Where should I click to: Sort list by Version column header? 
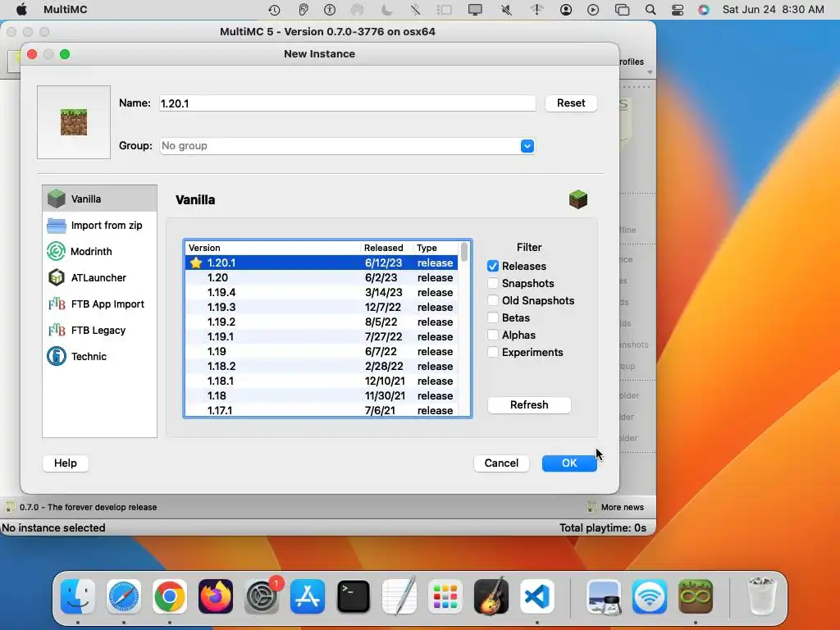point(272,248)
